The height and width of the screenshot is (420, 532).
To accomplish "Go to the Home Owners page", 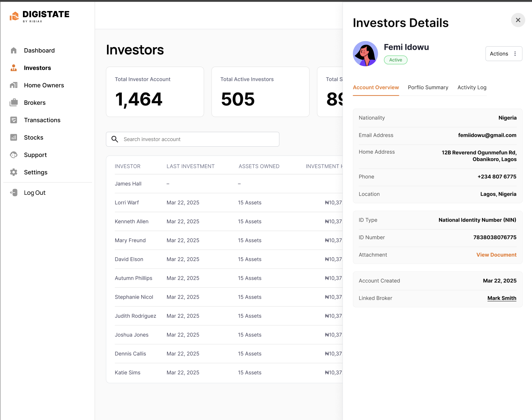I will tap(44, 85).
